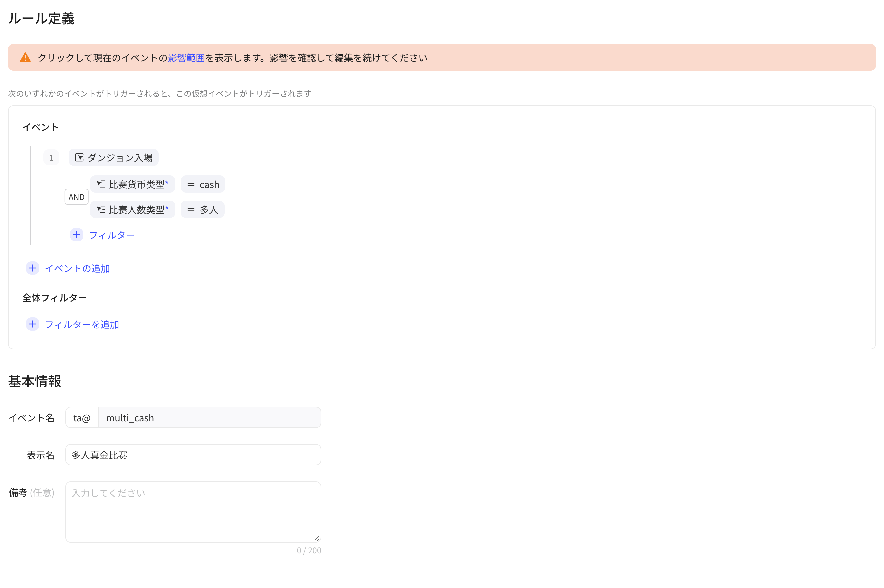
Task: Open the 比赛人数类型 property selector
Action: (x=133, y=209)
